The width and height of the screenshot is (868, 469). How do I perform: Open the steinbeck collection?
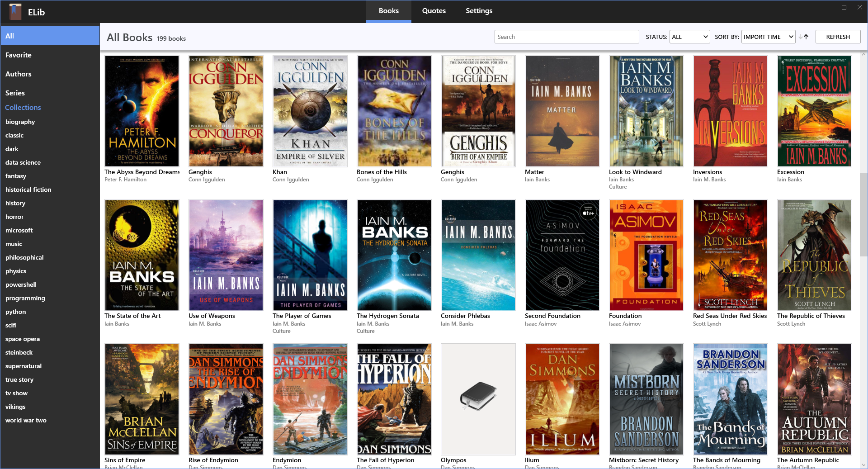point(19,352)
